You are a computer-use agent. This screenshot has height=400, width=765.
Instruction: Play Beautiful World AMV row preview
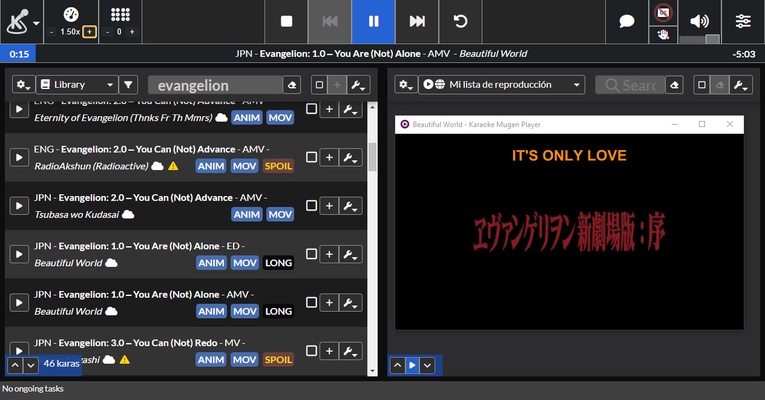(19, 302)
